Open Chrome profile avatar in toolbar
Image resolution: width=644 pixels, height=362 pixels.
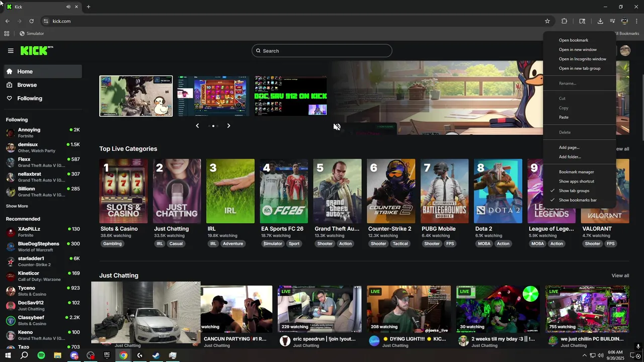[x=624, y=21]
